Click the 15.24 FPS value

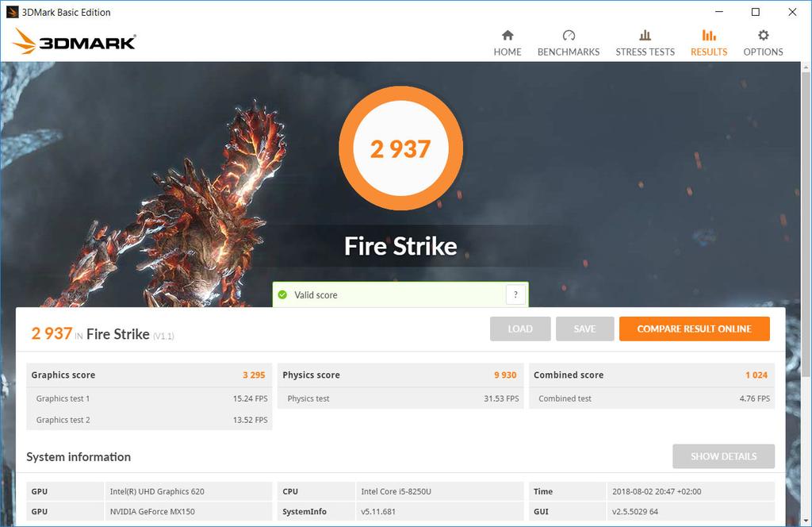click(250, 398)
